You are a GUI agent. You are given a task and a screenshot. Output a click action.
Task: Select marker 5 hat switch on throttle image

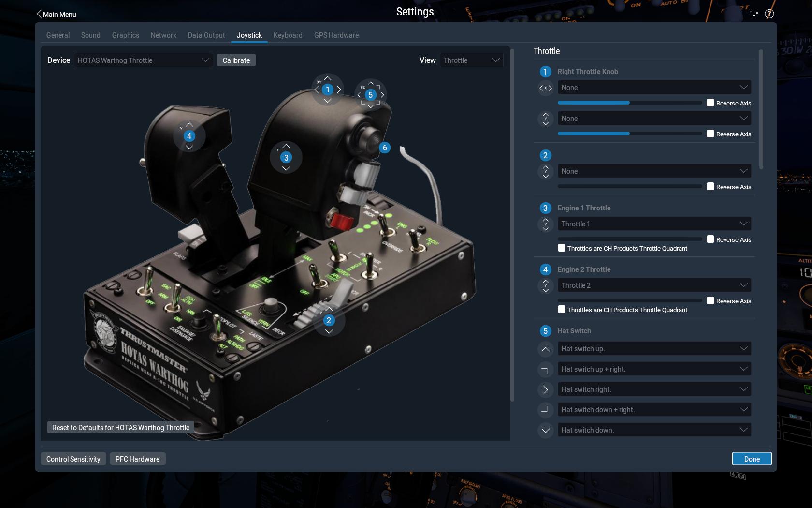[370, 95]
